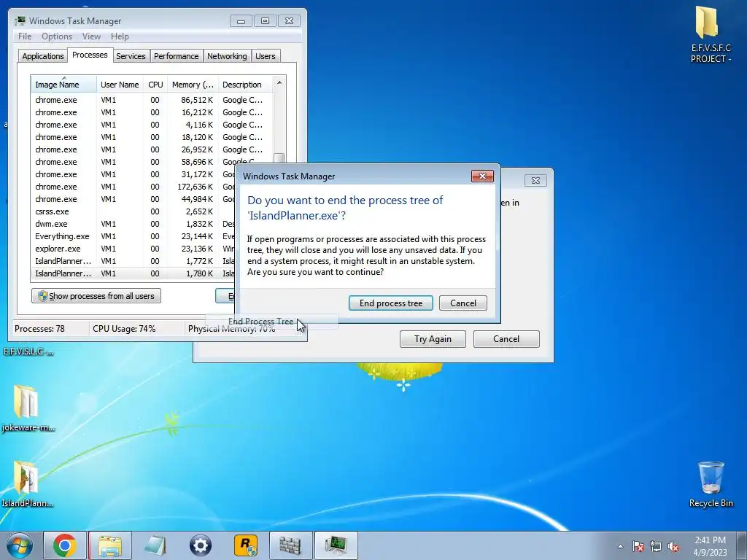Image resolution: width=747 pixels, height=560 pixels.
Task: Select the chrome.exe row using 172,636 K
Action: coord(133,187)
